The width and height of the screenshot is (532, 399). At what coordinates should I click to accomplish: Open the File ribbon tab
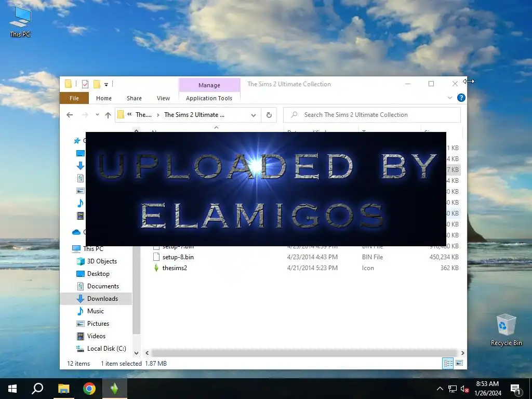pos(74,98)
